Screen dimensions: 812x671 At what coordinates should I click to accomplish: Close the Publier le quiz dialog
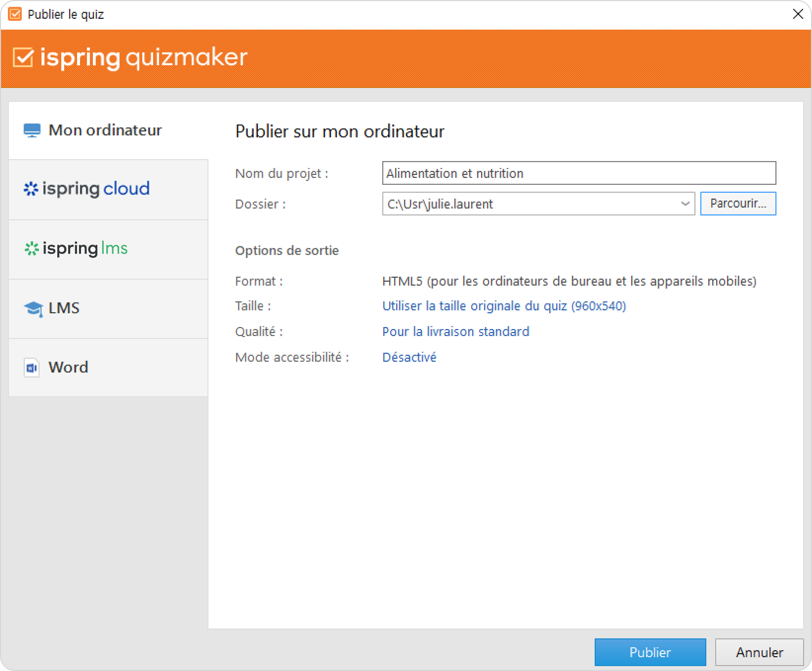pos(798,14)
